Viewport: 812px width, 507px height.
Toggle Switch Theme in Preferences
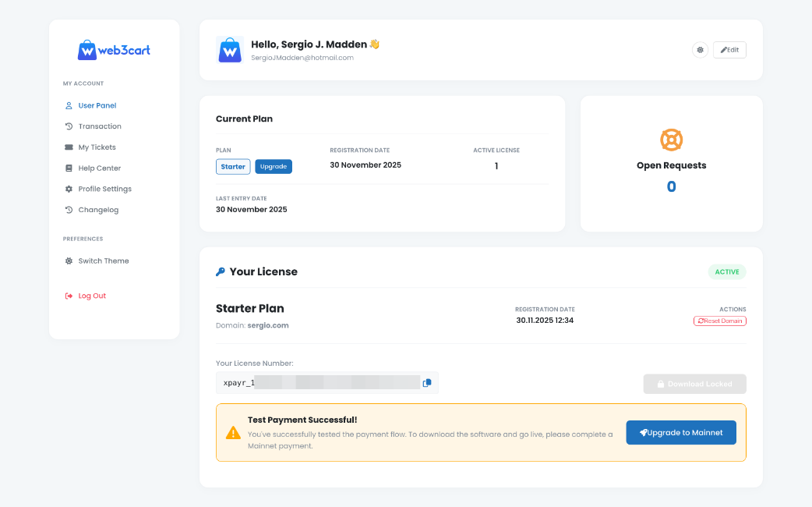click(x=103, y=261)
